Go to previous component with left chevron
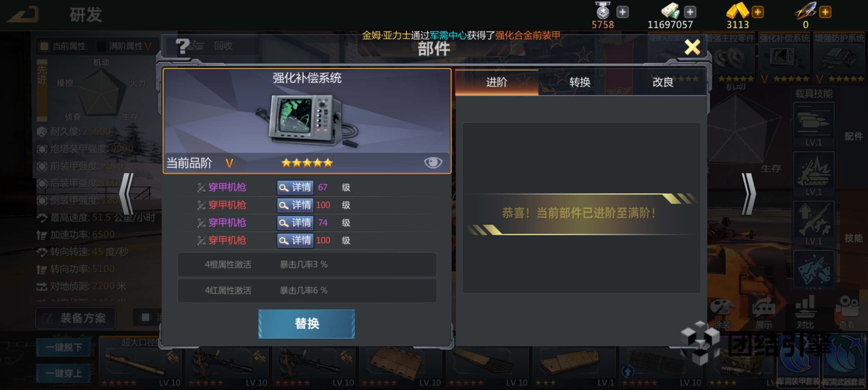868x390 pixels. pos(127,194)
